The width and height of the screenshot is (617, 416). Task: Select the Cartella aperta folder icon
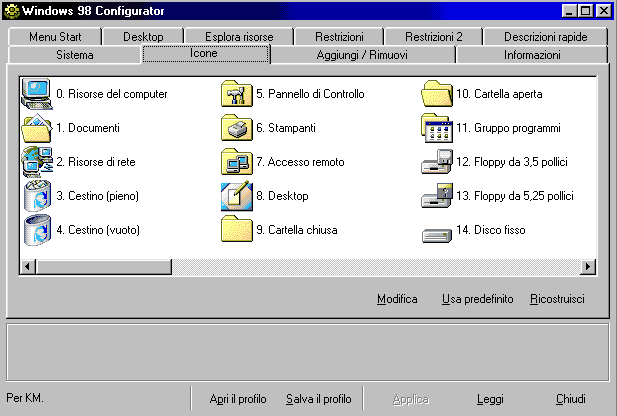[x=437, y=94]
